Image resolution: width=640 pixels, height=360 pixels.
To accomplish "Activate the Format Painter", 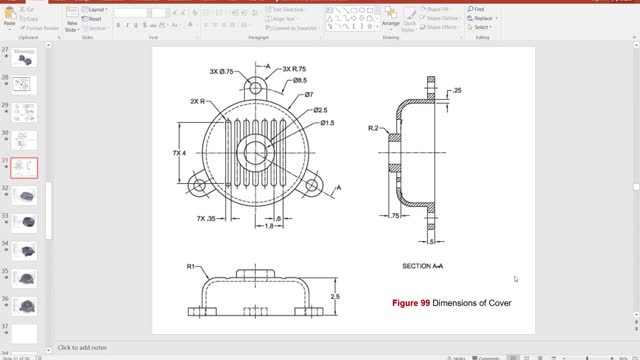I will 40,28.
